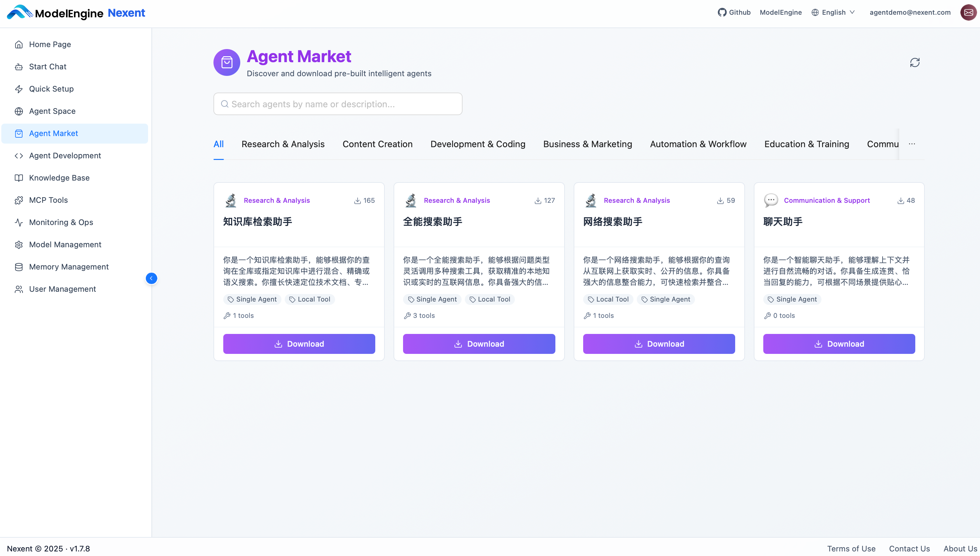
Task: Click the agent search input field
Action: (x=338, y=103)
